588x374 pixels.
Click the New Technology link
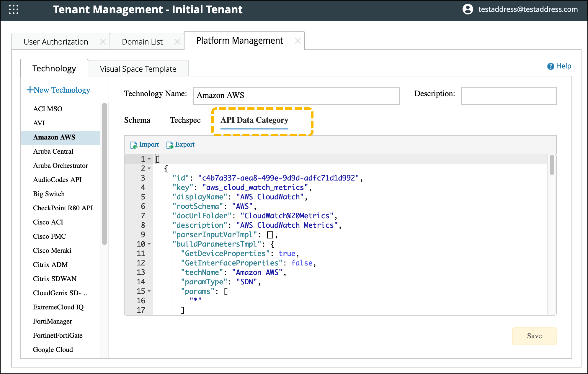pyautogui.click(x=58, y=90)
